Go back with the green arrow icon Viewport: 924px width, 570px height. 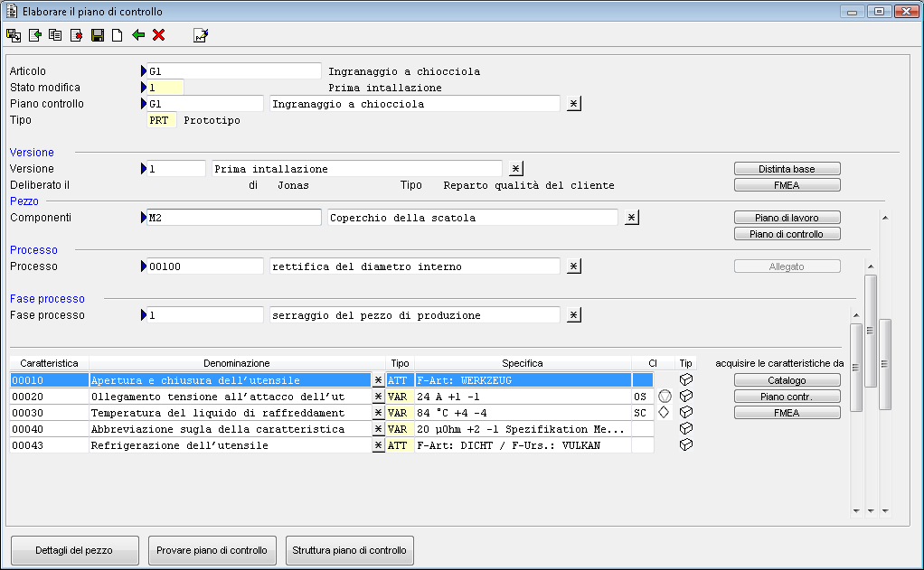pos(138,35)
